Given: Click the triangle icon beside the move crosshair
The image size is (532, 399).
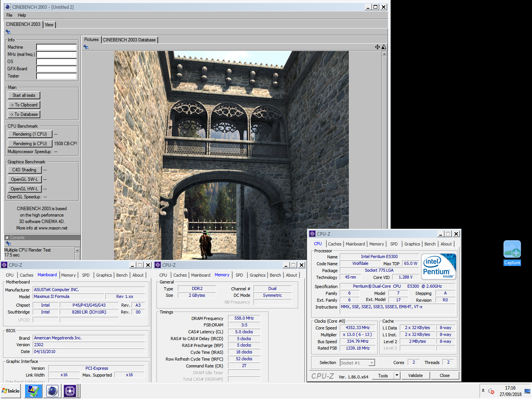Looking at the screenshot, I should [x=384, y=47].
